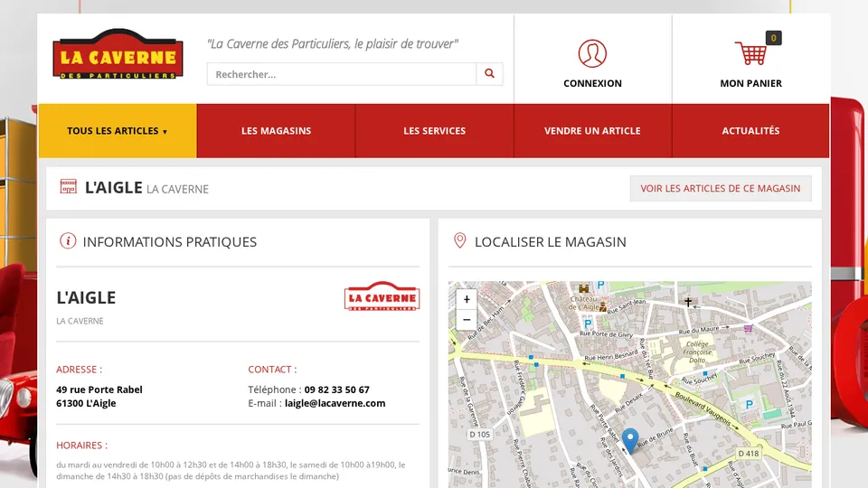Click the cart item count badge
868x488 pixels.
point(773,38)
